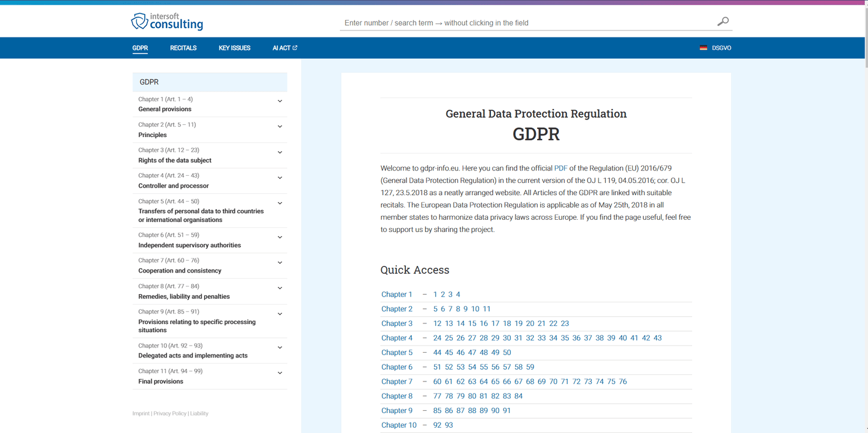
Task: Click the magnifier search icon
Action: (723, 22)
